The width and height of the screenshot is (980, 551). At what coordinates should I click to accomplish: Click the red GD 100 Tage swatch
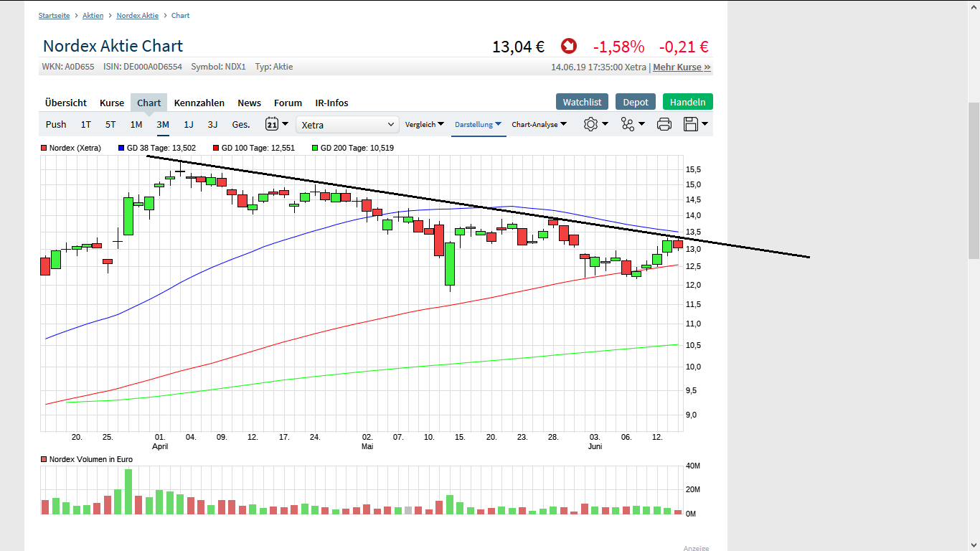(x=216, y=148)
